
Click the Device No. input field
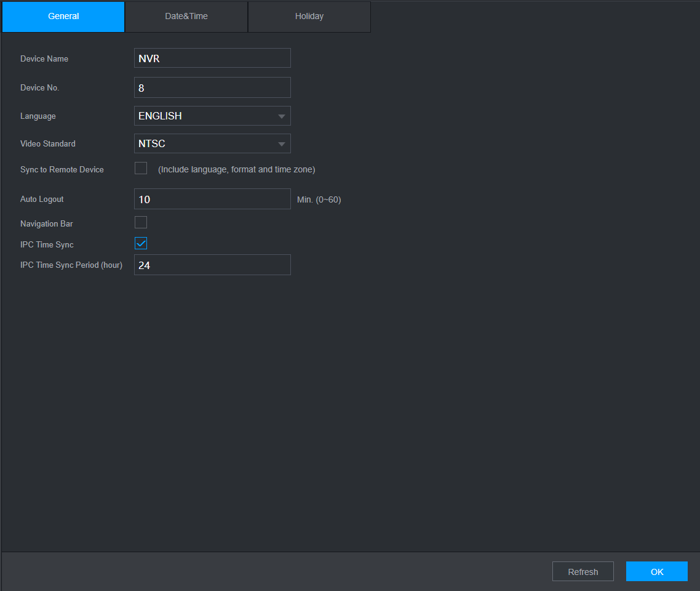click(212, 87)
